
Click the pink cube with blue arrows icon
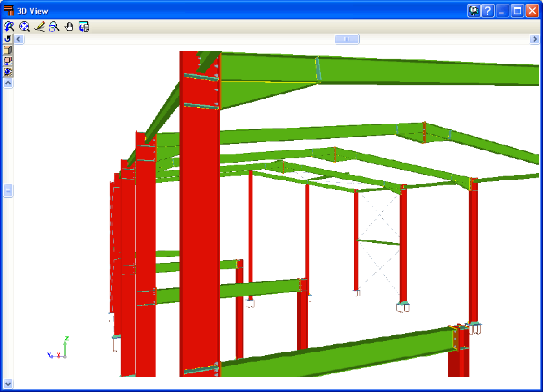[8, 61]
